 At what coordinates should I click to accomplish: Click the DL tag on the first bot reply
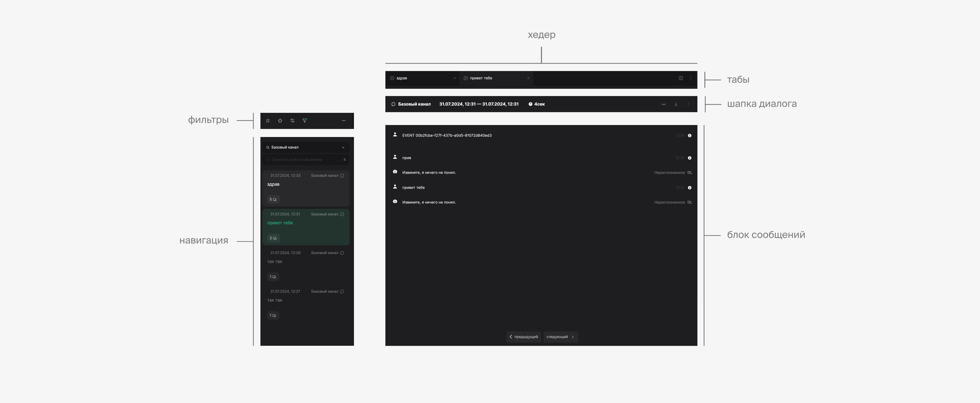(x=690, y=173)
